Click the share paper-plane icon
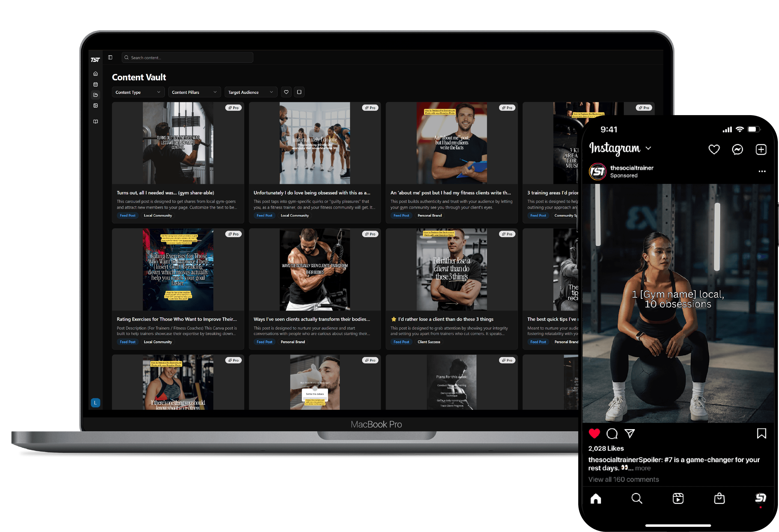 [x=629, y=434]
